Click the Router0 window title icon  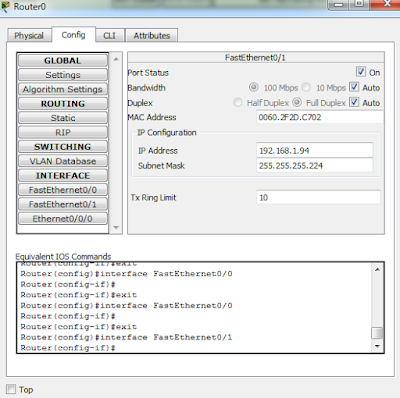coord(5,6)
